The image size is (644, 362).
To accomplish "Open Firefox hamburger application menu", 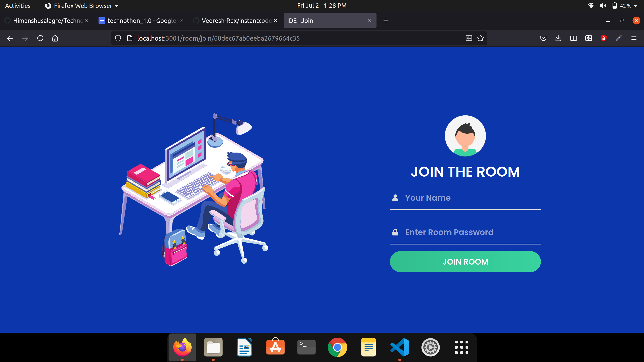I will coord(634,38).
